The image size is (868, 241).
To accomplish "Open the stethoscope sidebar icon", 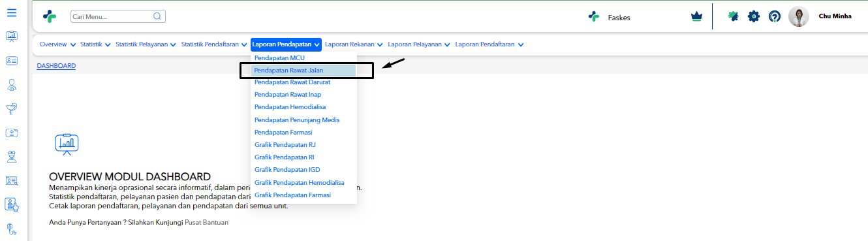I will pyautogui.click(x=12, y=229).
